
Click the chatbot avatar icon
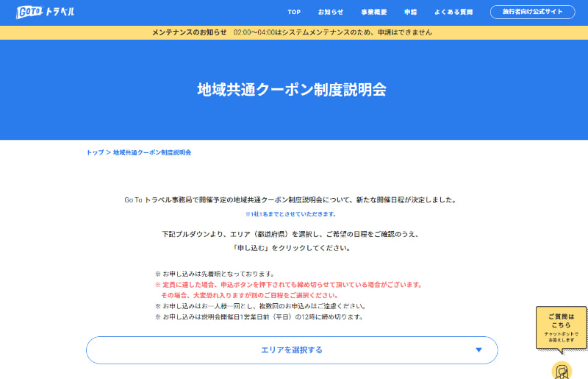click(562, 370)
